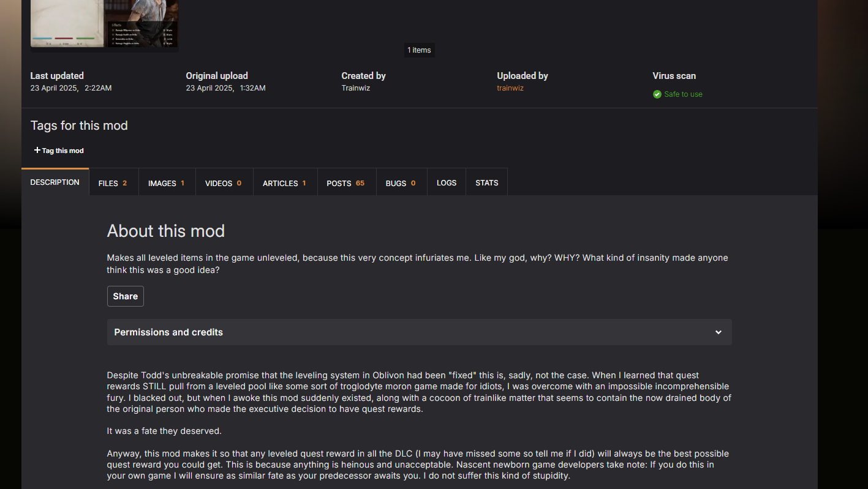Click the Tag this mod button

click(x=59, y=151)
